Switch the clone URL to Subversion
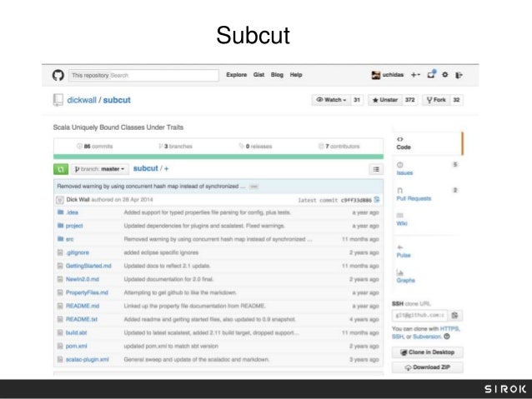532x399 pixels. pos(427,337)
